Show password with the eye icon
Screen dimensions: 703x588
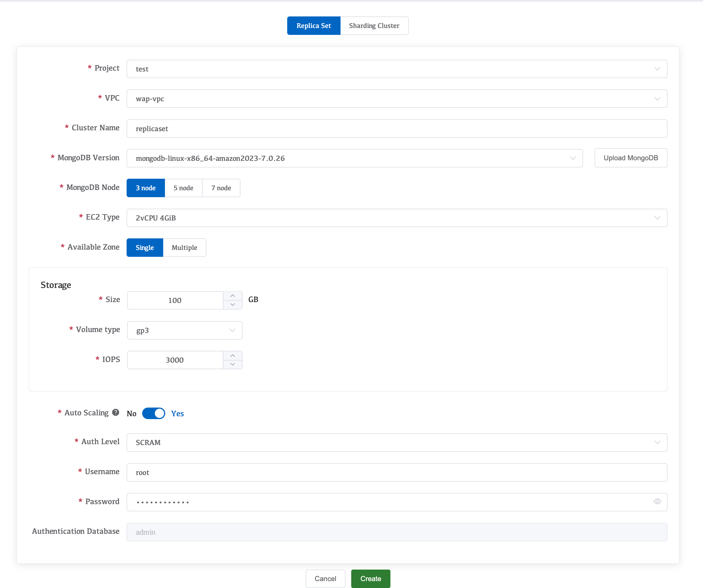657,501
